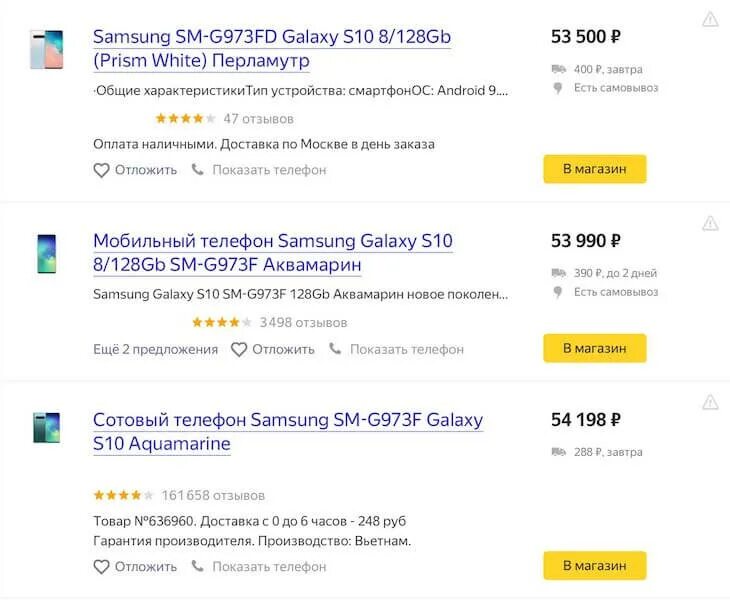Image resolution: width=730 pixels, height=600 pixels.
Task: Click phone icon on Prism White listing
Action: 198,170
